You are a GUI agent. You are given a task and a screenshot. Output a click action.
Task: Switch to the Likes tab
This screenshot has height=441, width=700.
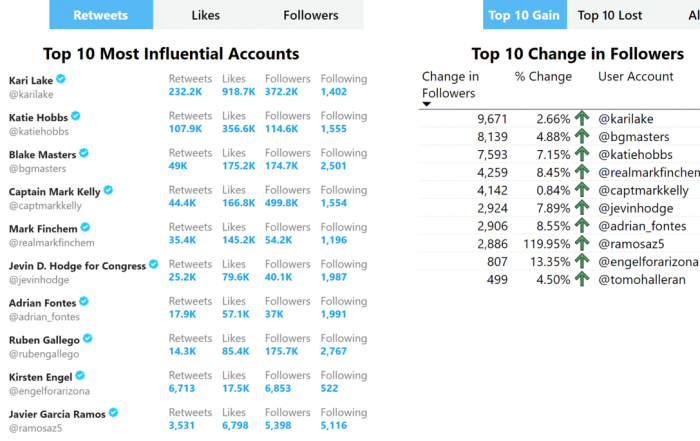(205, 15)
